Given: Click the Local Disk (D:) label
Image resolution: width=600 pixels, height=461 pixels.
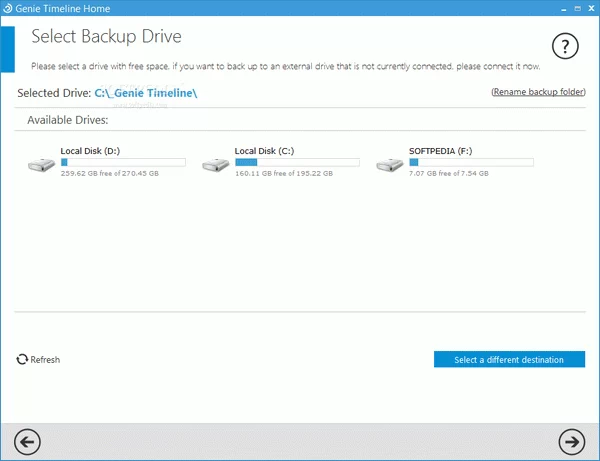Looking at the screenshot, I should click(x=90, y=151).
